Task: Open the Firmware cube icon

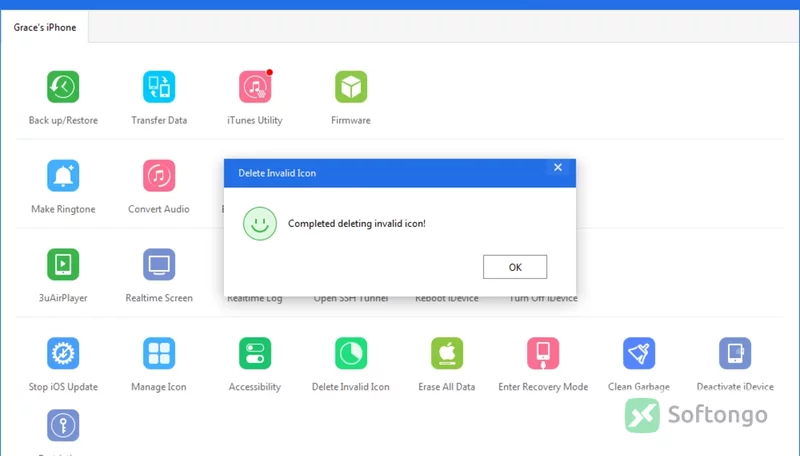Action: click(351, 87)
